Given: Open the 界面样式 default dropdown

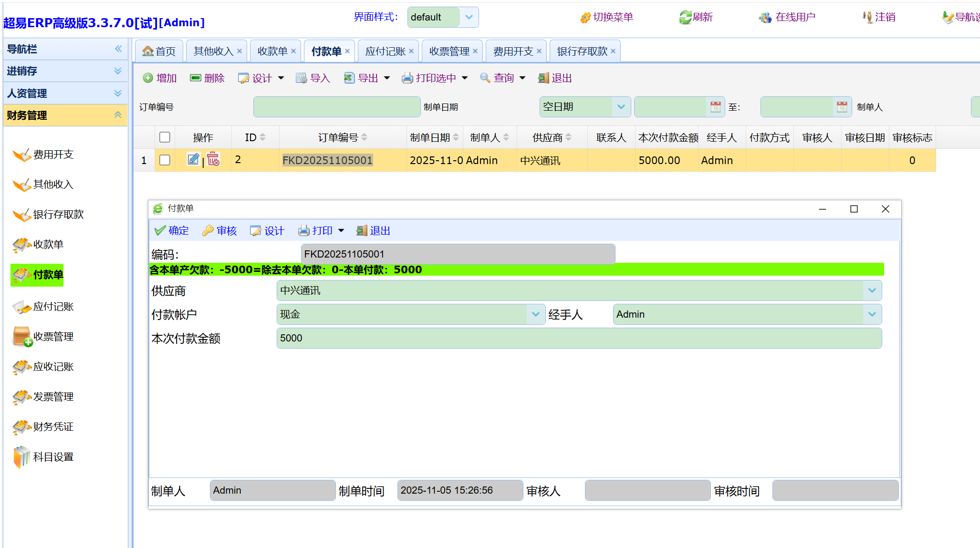Looking at the screenshot, I should click(469, 17).
